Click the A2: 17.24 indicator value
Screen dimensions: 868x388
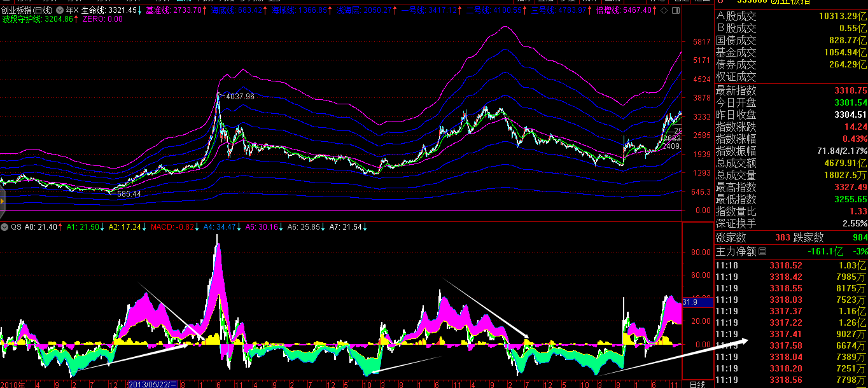(126, 226)
